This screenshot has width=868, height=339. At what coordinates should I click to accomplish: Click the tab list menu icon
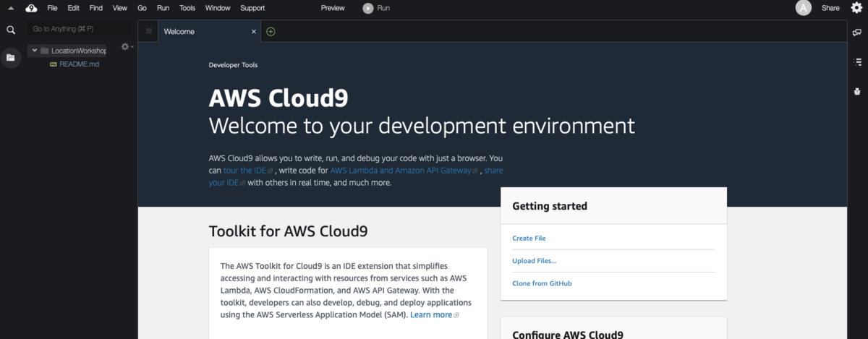[x=149, y=32]
